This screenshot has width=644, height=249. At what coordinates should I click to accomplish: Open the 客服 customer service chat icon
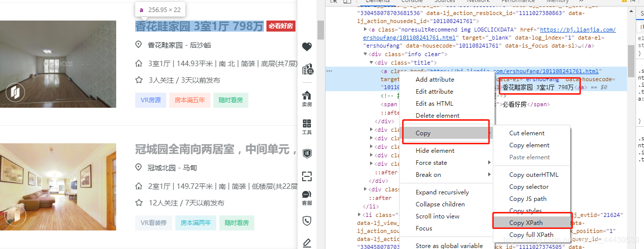[307, 198]
